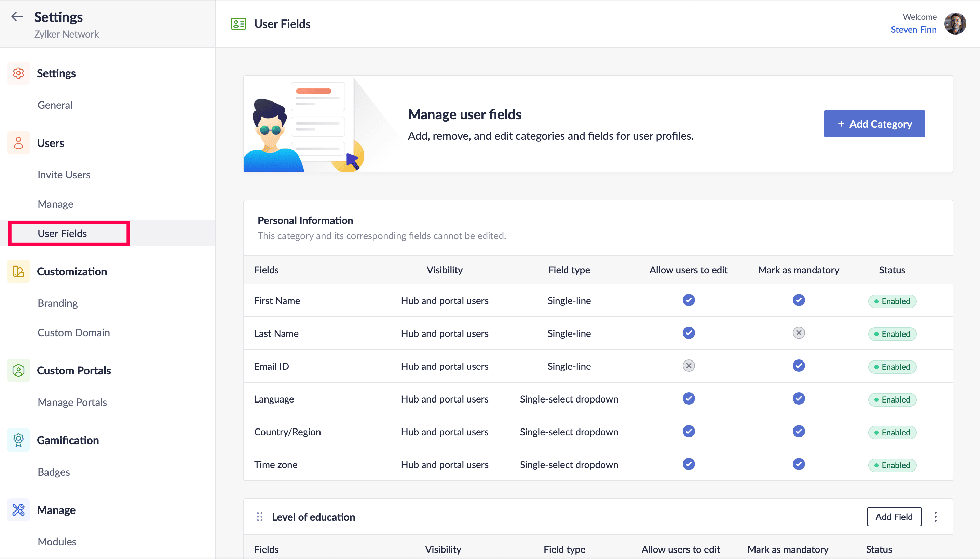Click the back arrow next to Settings
980x559 pixels.
pos(17,16)
